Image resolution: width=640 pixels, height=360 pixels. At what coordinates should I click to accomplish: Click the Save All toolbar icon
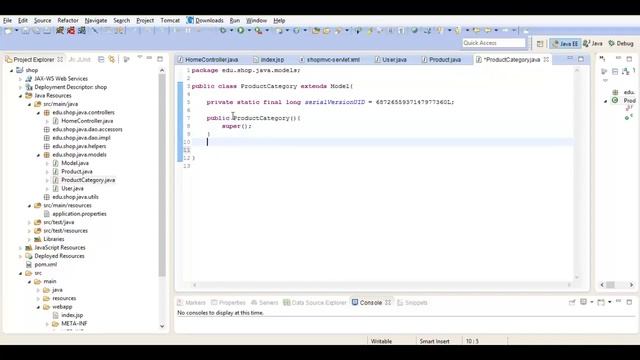[x=36, y=31]
